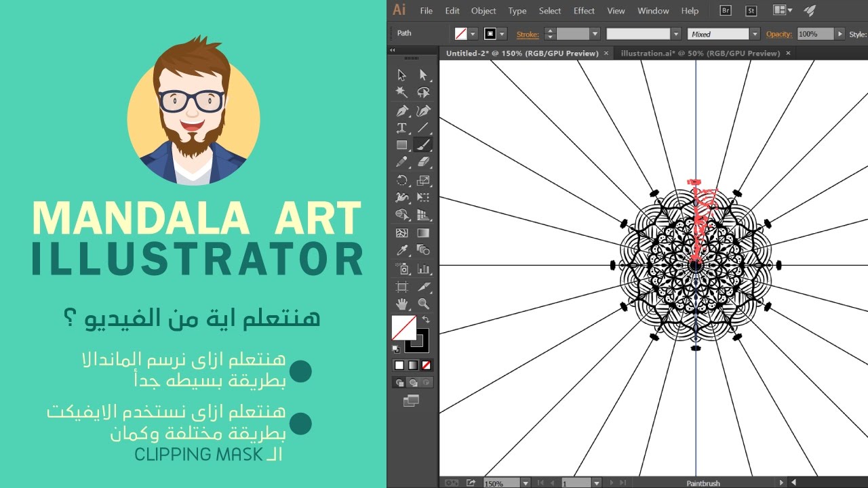The height and width of the screenshot is (488, 868).
Task: Select the Mesh tool
Action: [x=401, y=233]
